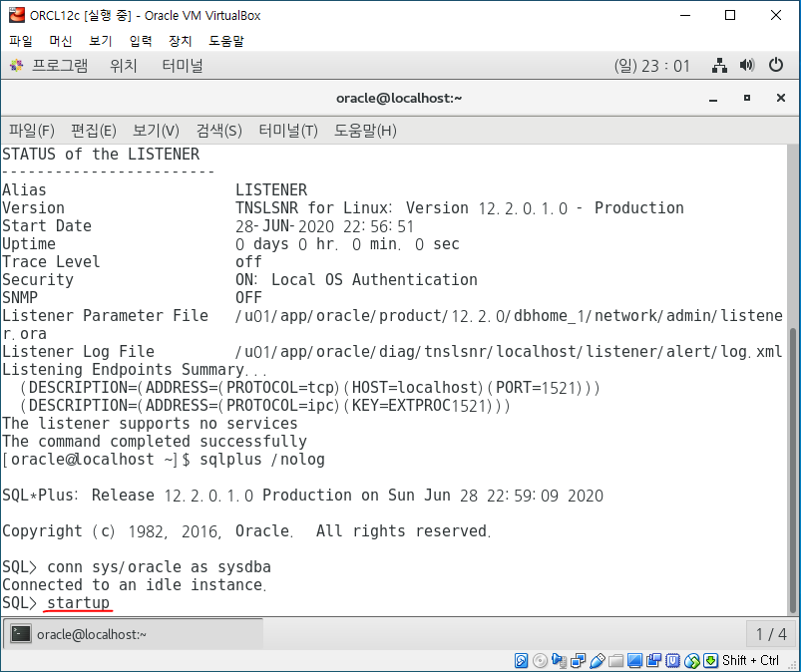Click terminal icon in bottom window list
This screenshot has height=672, width=801.
21,634
